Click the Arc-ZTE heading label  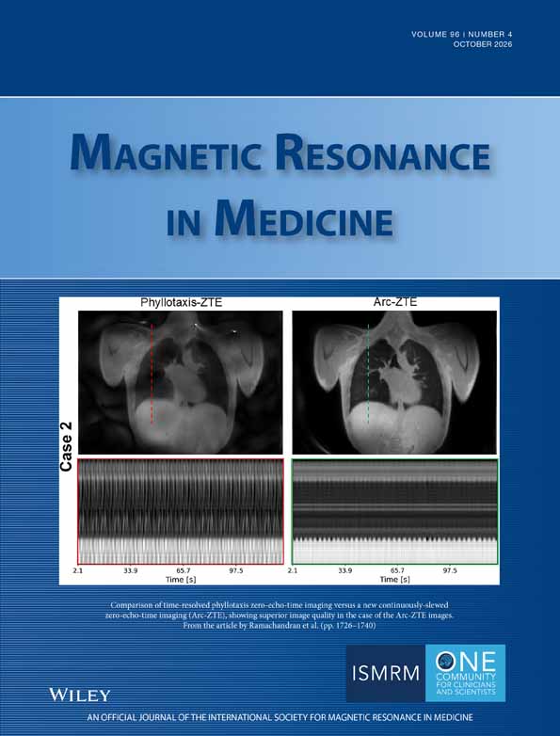[x=394, y=303]
